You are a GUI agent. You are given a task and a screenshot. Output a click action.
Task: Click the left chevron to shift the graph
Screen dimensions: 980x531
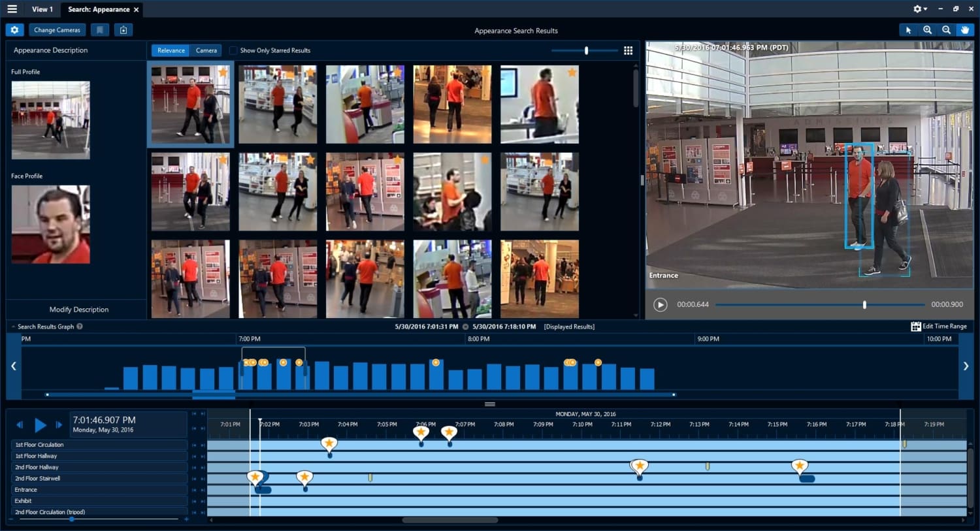coord(13,366)
